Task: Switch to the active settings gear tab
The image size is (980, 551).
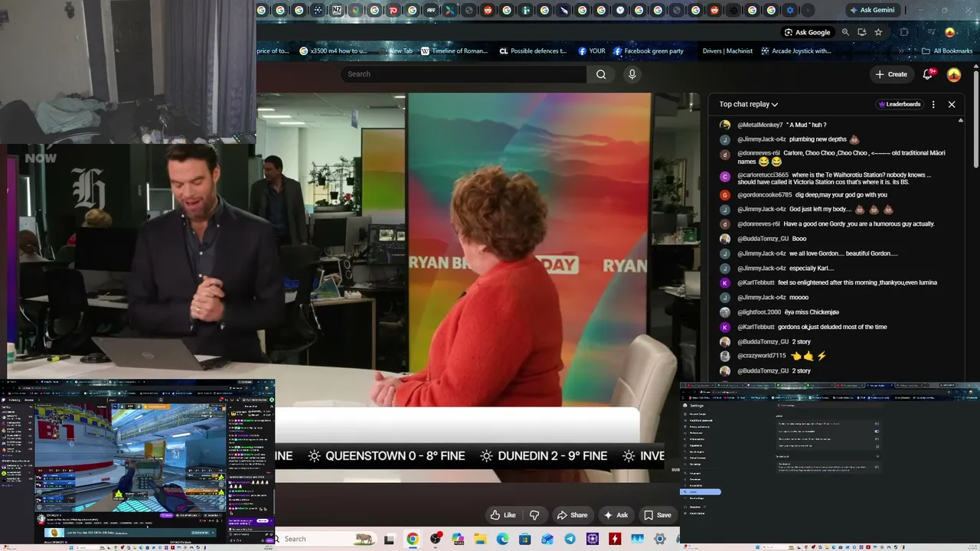Action: pos(790,10)
